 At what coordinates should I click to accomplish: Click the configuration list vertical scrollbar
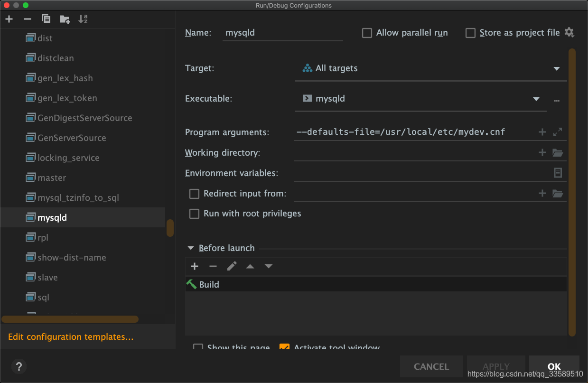(x=170, y=228)
